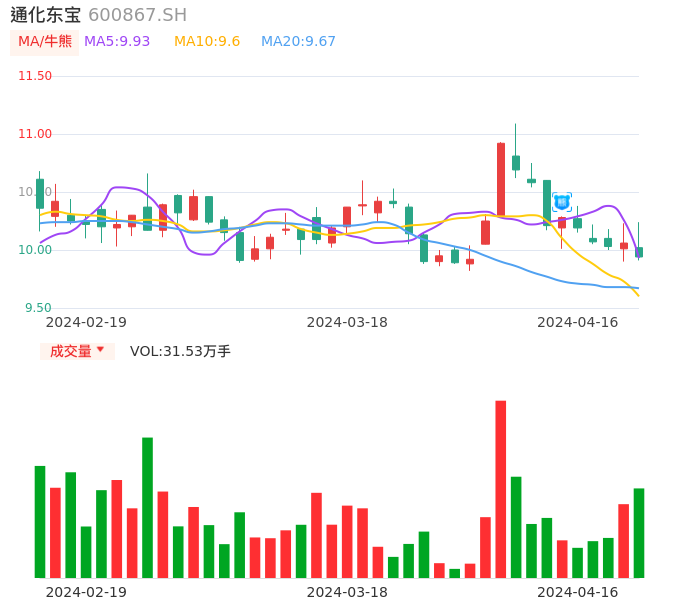
Task: Click the 2024-03-18 date under the volume chart
Action: point(347,592)
